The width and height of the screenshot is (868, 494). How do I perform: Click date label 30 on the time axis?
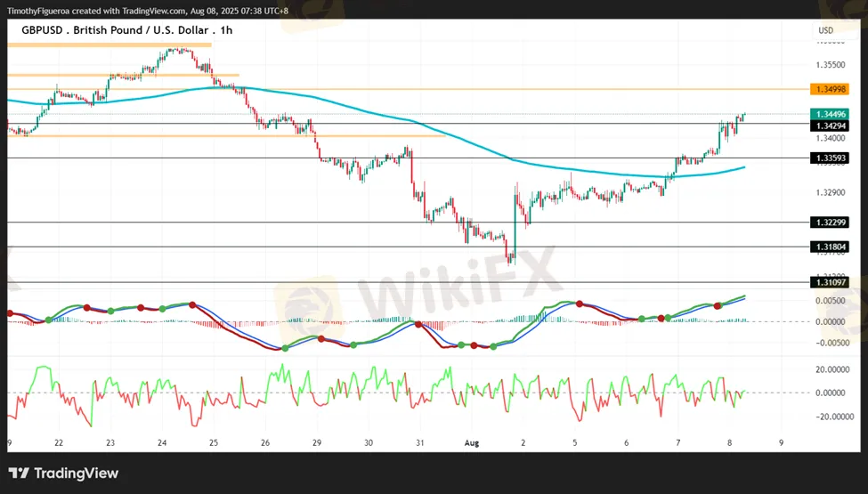(x=369, y=443)
